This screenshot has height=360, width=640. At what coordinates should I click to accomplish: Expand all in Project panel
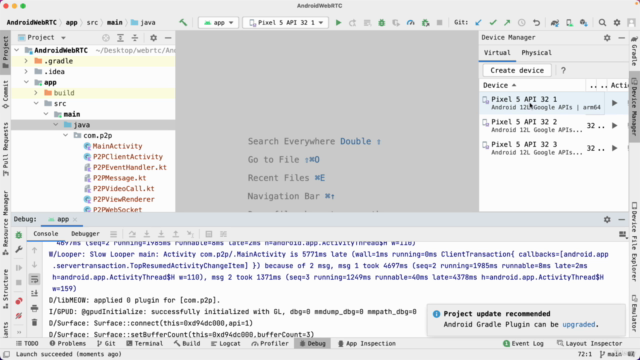coord(120,38)
